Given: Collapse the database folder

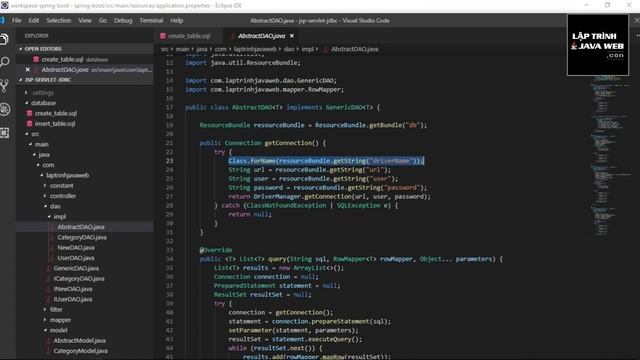Looking at the screenshot, I should (27, 103).
